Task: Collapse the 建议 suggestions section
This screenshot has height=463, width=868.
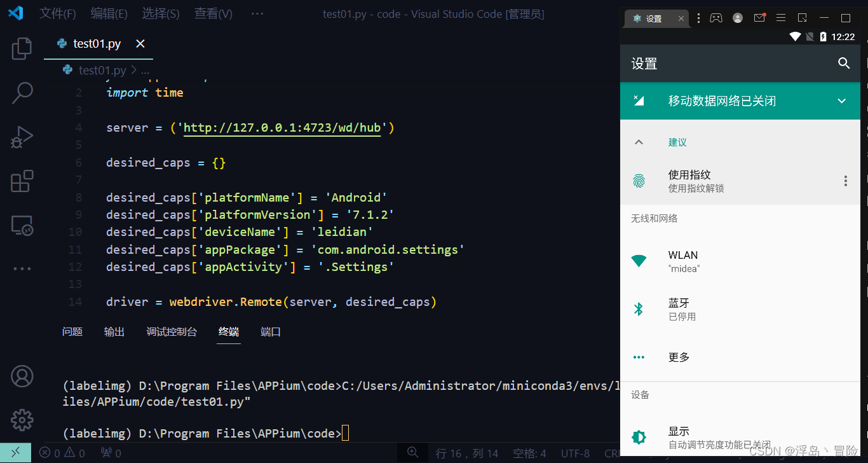Action: tap(639, 142)
